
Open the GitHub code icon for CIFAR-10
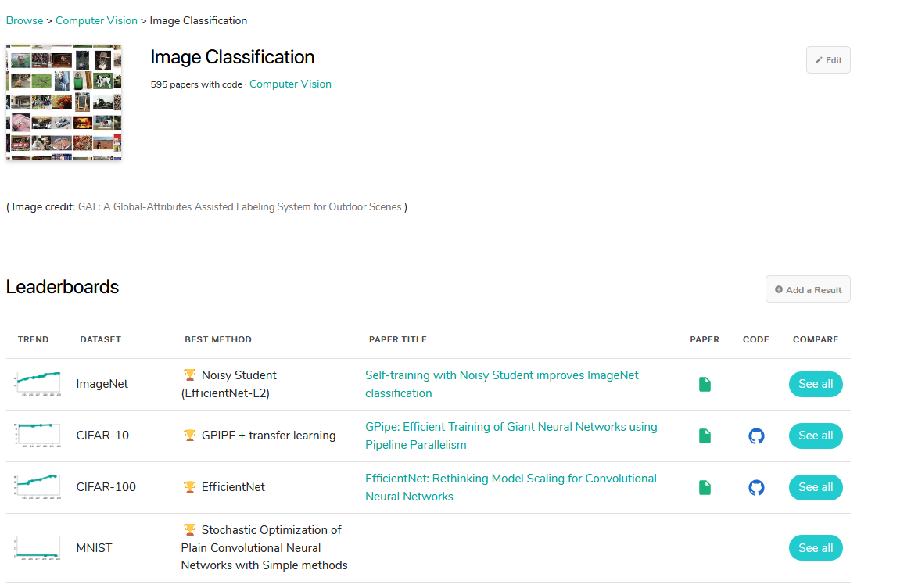(756, 436)
